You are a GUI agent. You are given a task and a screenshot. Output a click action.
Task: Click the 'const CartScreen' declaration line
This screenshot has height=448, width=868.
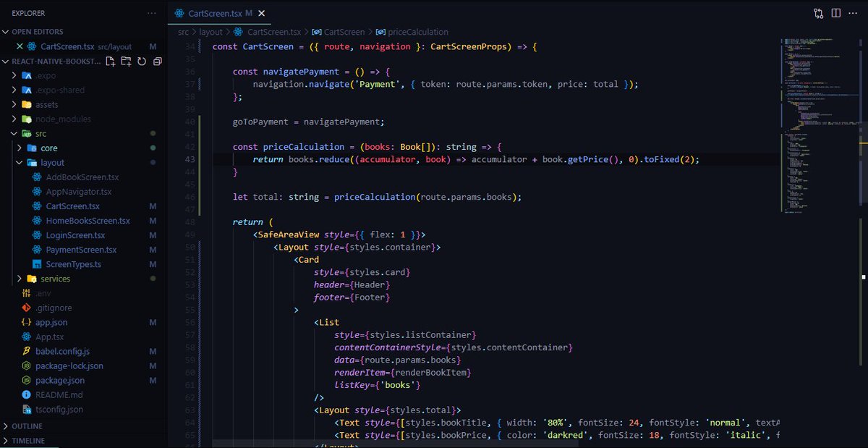(x=375, y=46)
